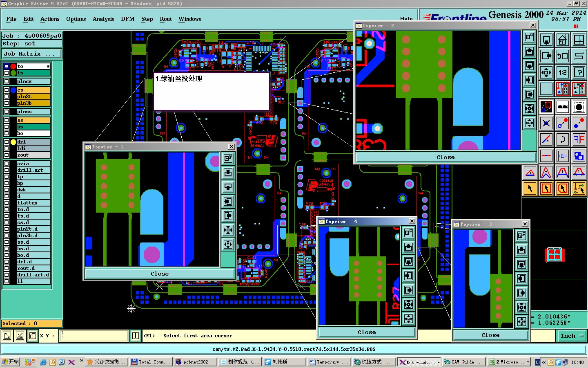This screenshot has width=588, height=368.
Task: Toggle the checkbox for layer ts
Action: point(7,73)
